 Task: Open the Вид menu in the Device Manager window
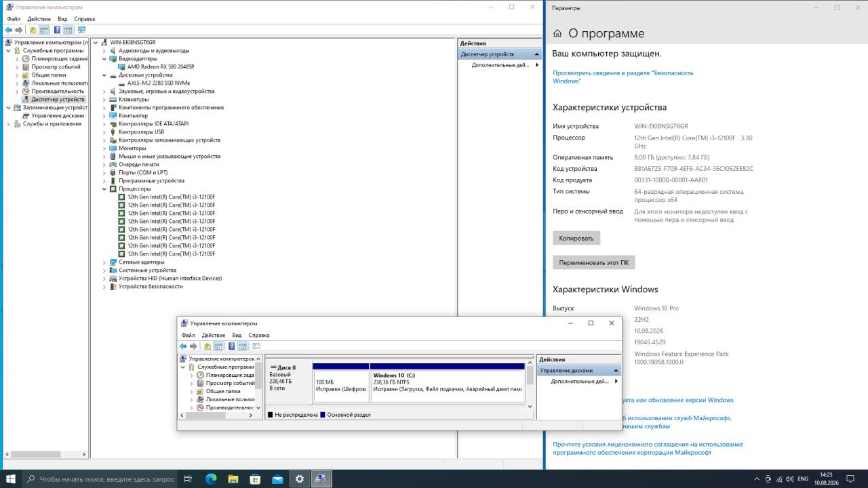(x=62, y=19)
